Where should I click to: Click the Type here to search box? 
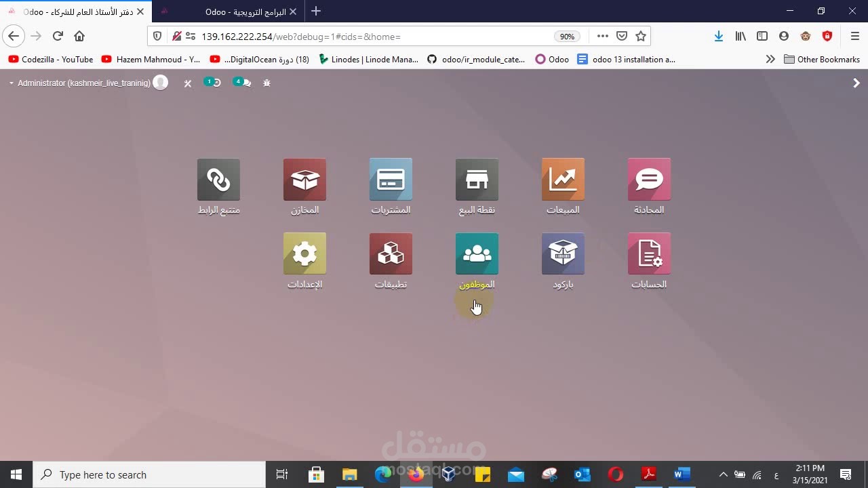149,474
